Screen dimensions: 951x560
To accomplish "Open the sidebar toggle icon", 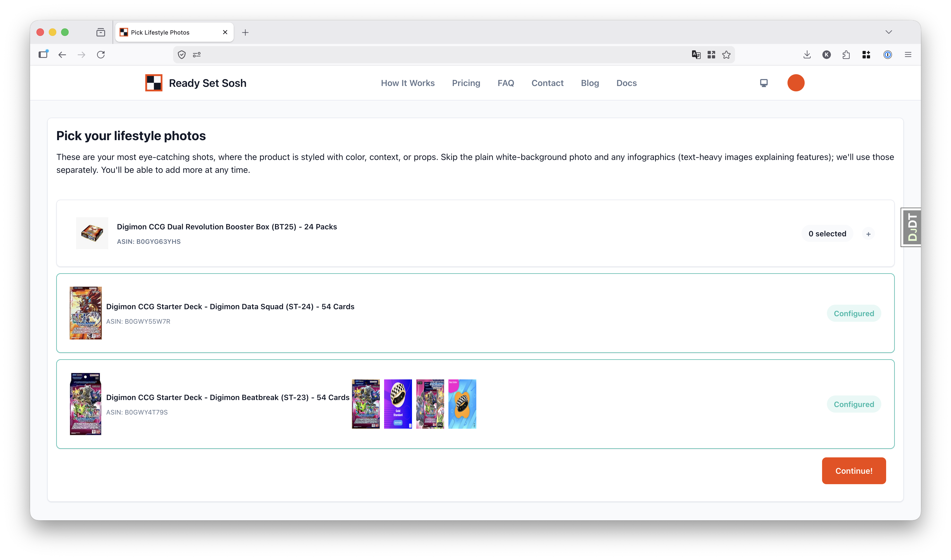I will click(43, 54).
